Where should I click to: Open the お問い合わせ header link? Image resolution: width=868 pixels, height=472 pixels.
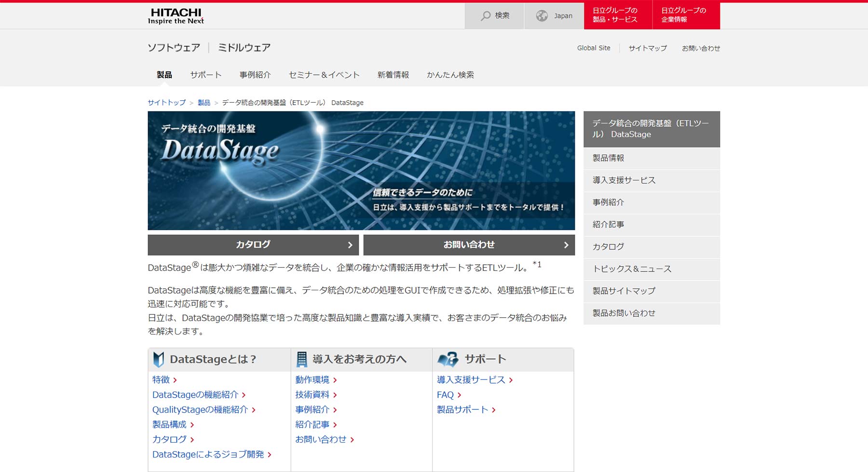(701, 48)
